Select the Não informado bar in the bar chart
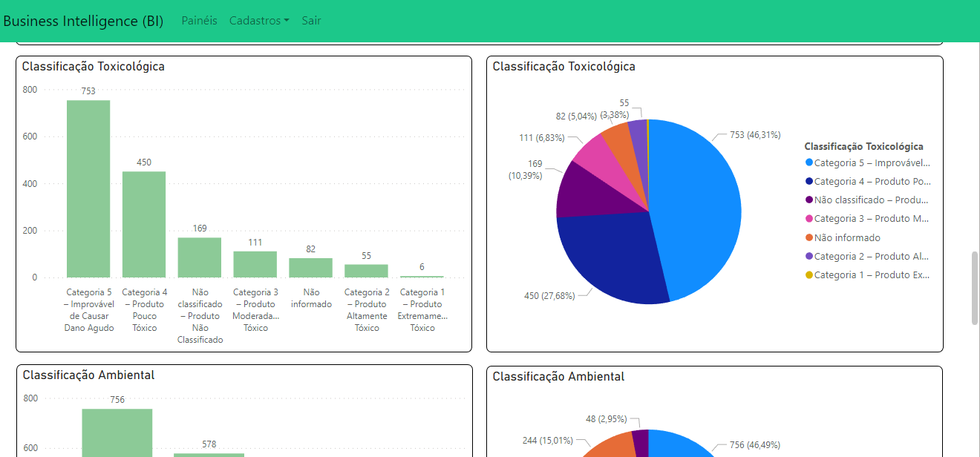Image resolution: width=980 pixels, height=457 pixels. pos(311,268)
